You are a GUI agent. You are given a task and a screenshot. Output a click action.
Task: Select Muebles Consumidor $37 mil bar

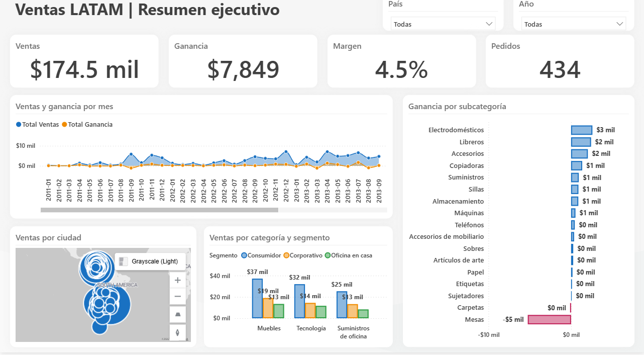click(x=257, y=298)
